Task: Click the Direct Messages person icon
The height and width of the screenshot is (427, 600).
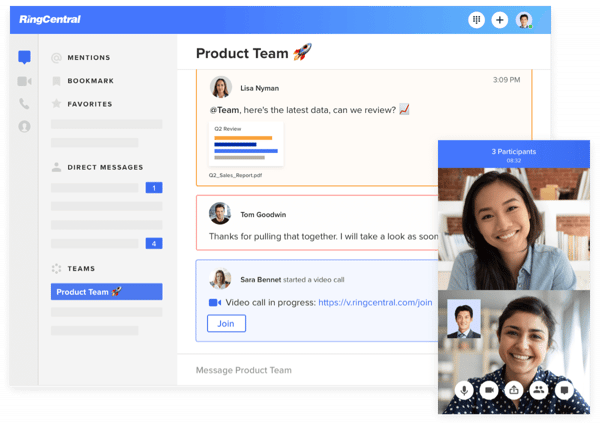Action: click(56, 167)
